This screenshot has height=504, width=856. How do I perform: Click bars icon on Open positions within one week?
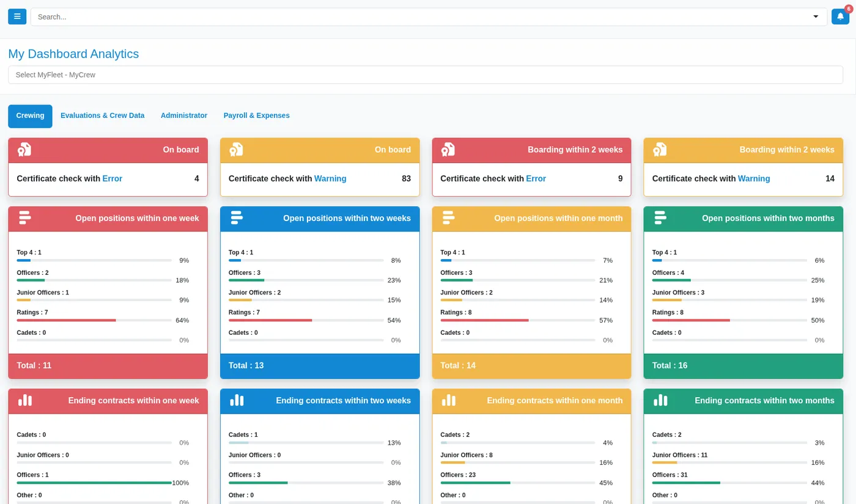tap(24, 217)
